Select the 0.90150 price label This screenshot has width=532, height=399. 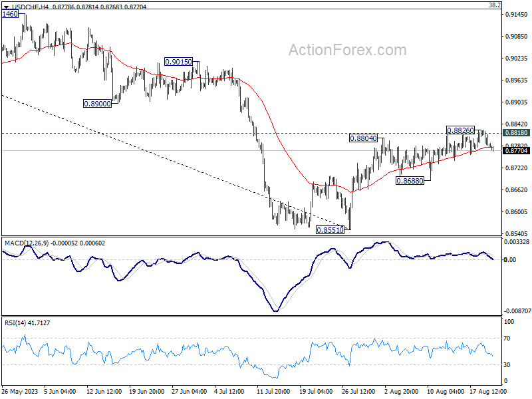(x=178, y=62)
